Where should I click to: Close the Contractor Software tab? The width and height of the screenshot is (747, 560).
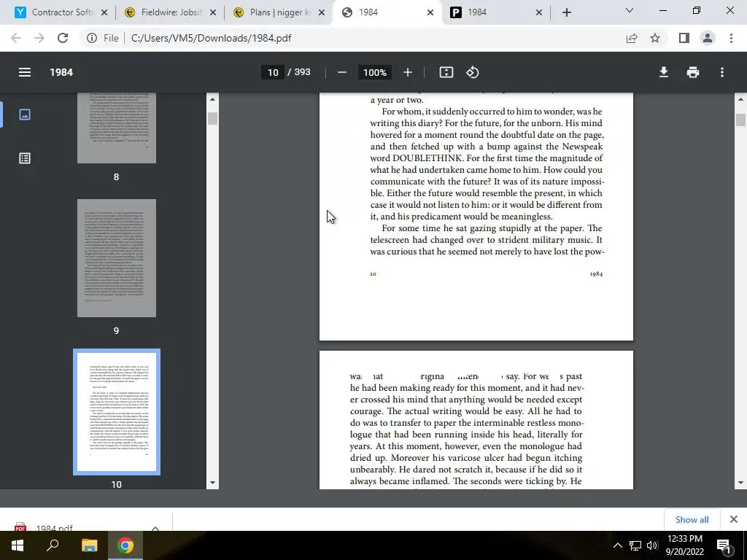point(105,12)
